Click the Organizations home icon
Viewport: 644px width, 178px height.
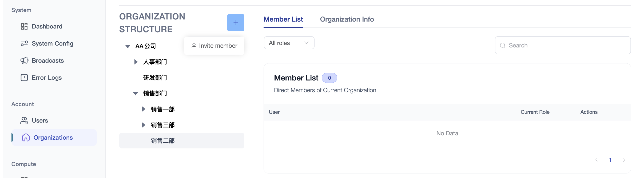tap(26, 137)
